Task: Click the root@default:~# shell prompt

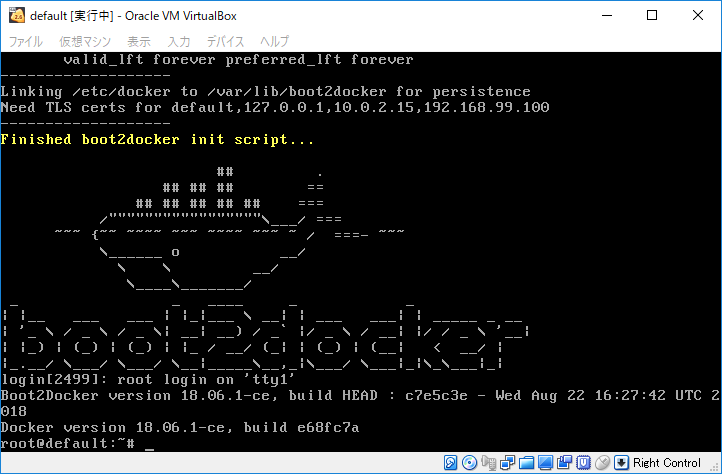Action: 68,444
